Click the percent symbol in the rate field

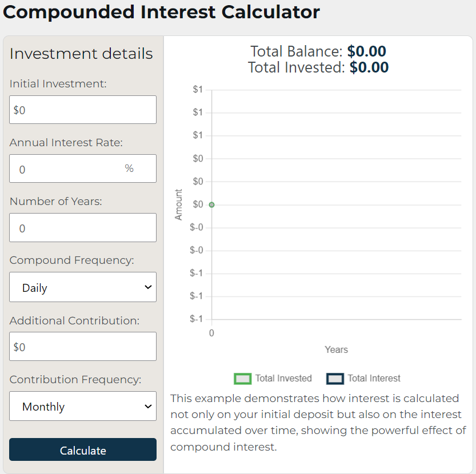pos(129,168)
